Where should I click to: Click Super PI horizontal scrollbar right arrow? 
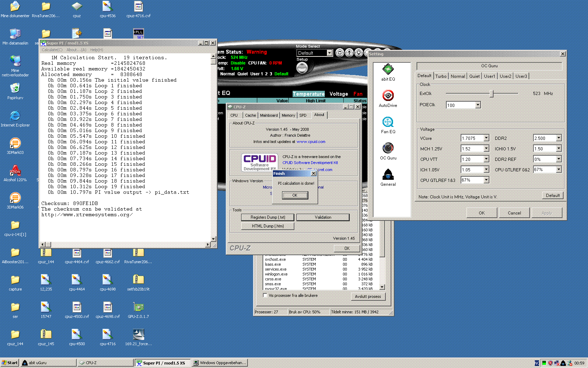(208, 245)
